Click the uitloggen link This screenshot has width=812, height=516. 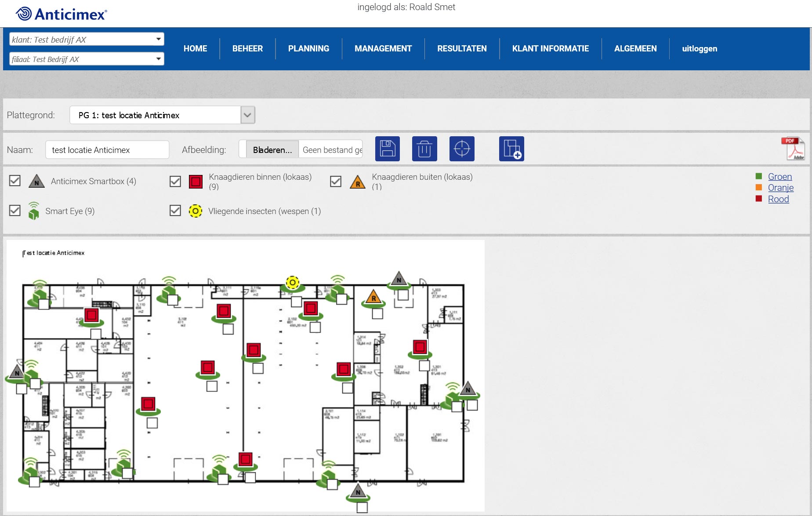[700, 48]
